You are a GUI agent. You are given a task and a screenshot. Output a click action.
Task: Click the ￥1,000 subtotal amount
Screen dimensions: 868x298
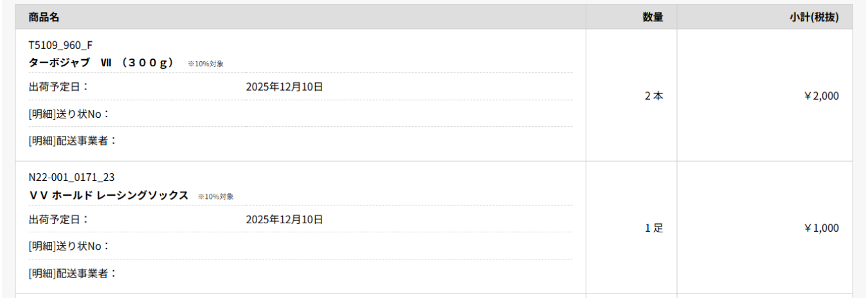821,228
